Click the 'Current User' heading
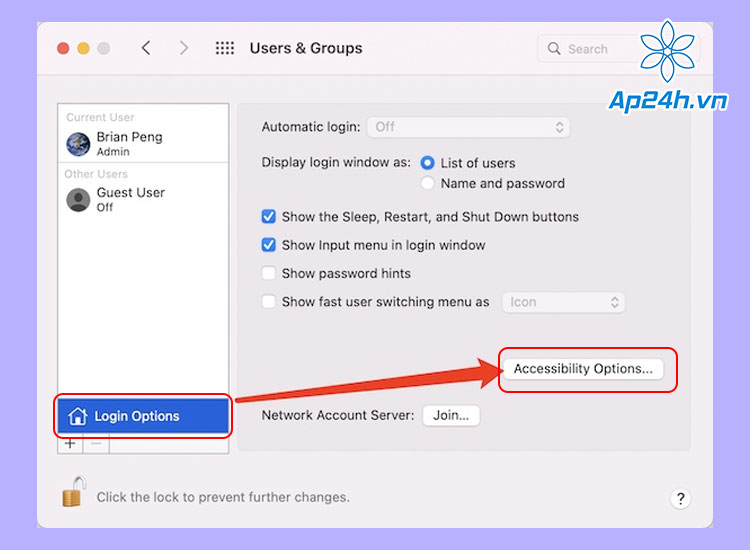The height and width of the screenshot is (550, 750). click(x=100, y=117)
